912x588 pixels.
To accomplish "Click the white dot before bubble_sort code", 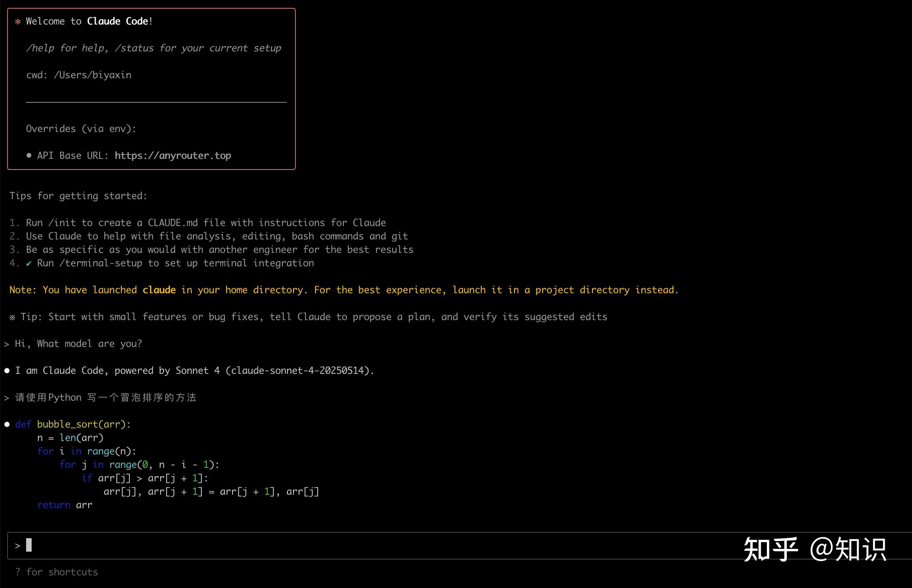I will click(x=7, y=424).
